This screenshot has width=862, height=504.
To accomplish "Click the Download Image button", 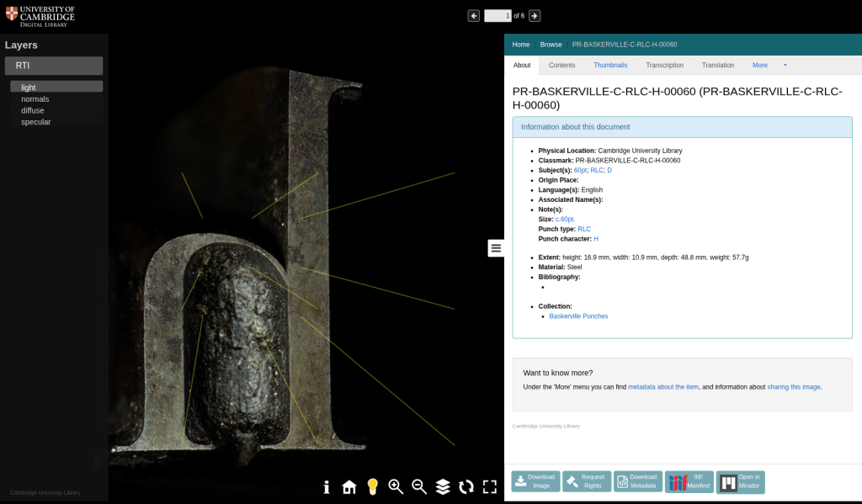I will 535,481.
